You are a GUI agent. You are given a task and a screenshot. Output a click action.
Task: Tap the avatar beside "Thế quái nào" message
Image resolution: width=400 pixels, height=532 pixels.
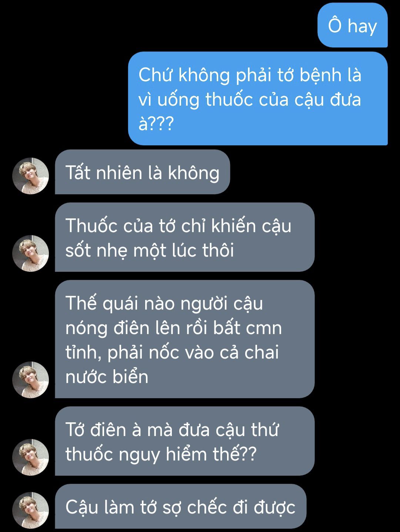[31, 380]
